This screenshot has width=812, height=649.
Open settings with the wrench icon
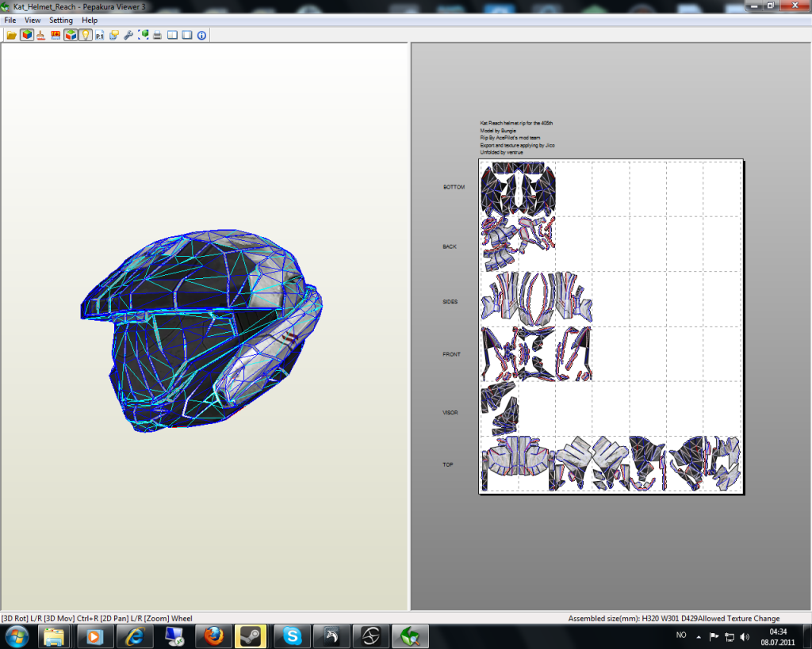[x=128, y=35]
